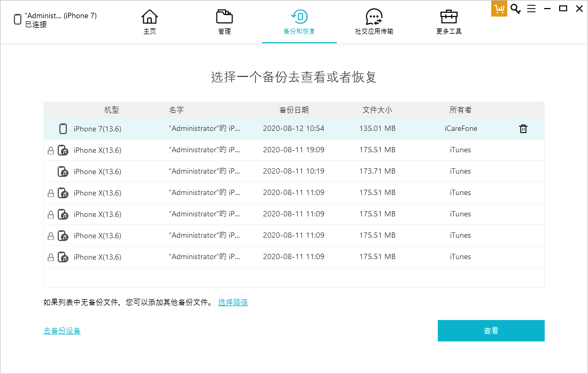Image resolution: width=588 pixels, height=374 pixels.
Task: Click the connected iPhone 7 device icon
Action: [x=18, y=20]
